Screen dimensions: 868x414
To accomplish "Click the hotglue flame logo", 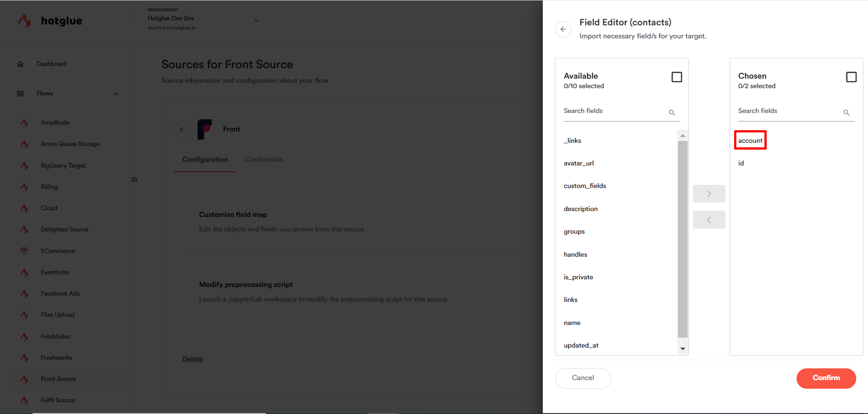I will click(x=25, y=21).
